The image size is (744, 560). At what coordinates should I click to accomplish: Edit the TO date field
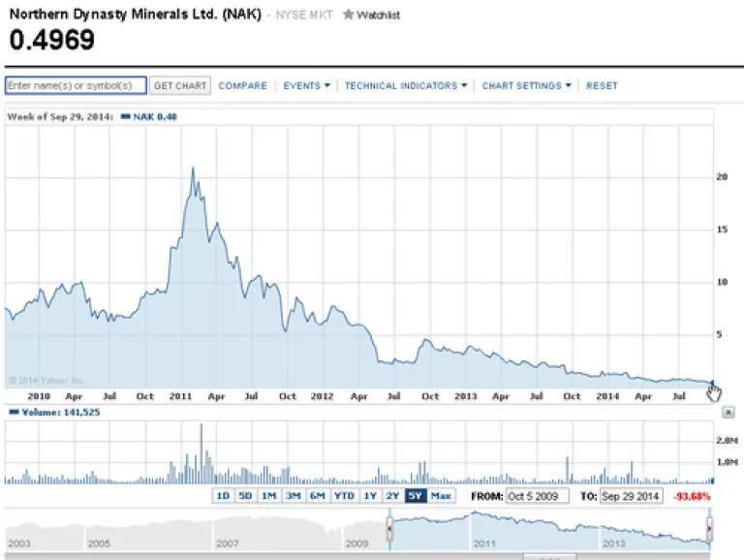(x=631, y=496)
